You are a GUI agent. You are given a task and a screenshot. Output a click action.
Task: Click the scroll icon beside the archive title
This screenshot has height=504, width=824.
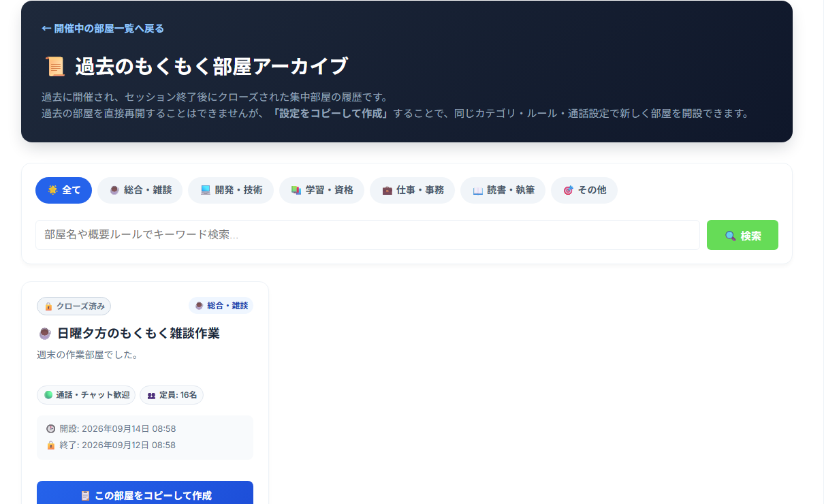click(x=54, y=67)
